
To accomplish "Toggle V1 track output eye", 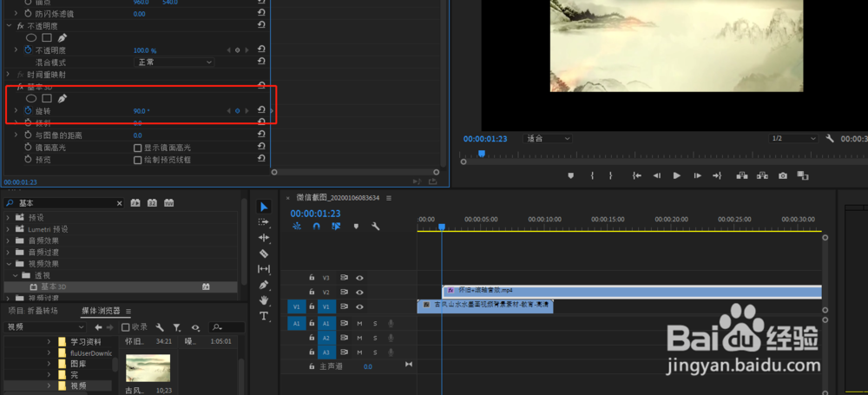I will [360, 306].
